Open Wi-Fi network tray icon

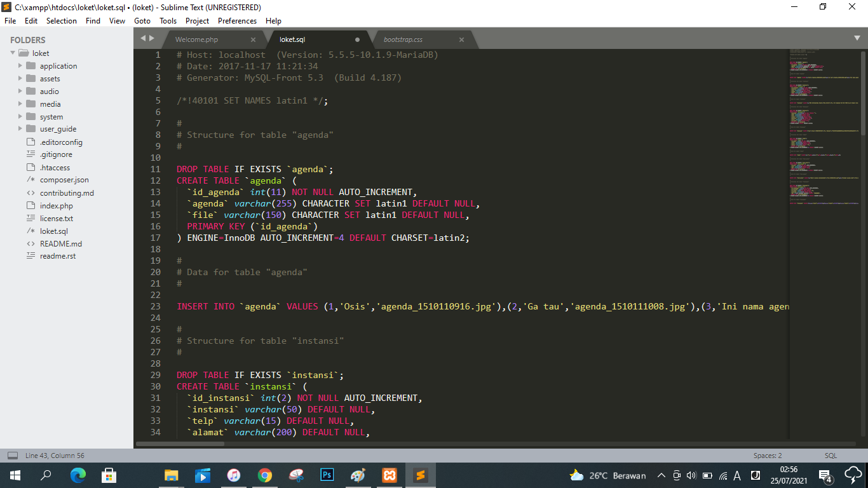(x=722, y=475)
